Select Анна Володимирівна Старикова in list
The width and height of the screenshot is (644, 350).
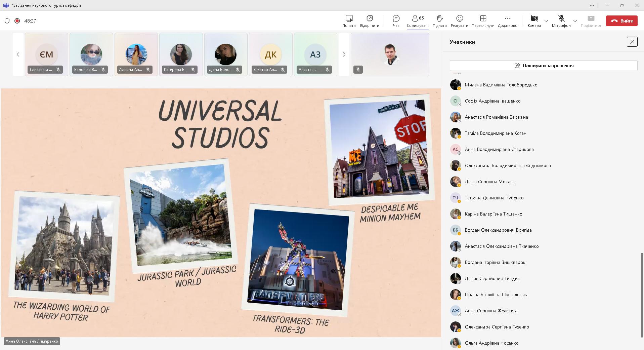coord(544,149)
